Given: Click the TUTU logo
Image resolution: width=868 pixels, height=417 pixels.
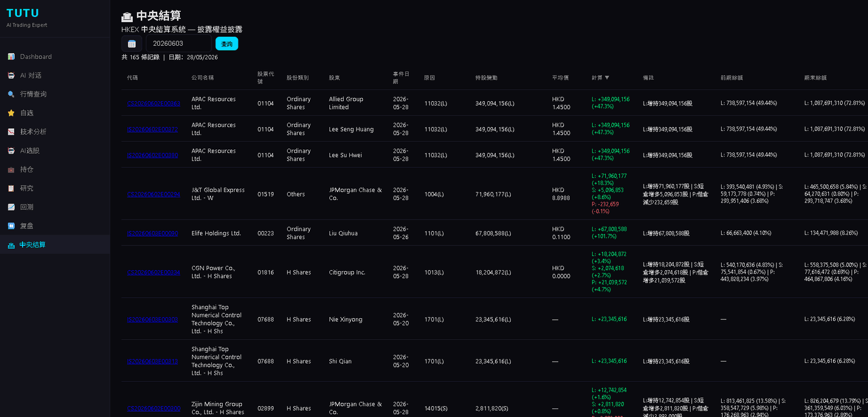Looking at the screenshot, I should pos(23,13).
